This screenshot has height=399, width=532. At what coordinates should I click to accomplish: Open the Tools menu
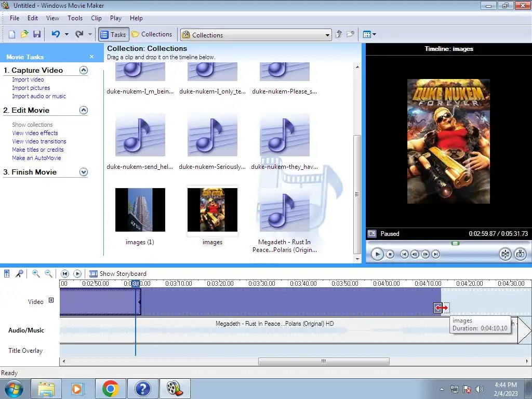(75, 18)
